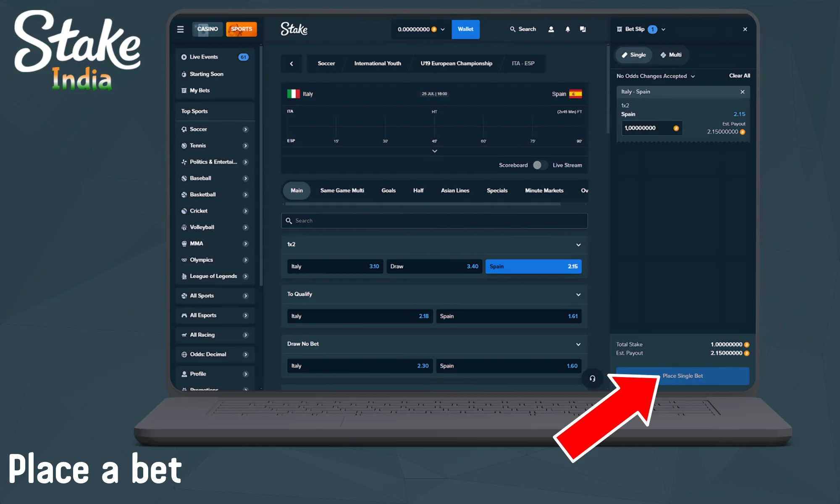Click the market Search input field
Image resolution: width=840 pixels, height=504 pixels.
point(434,221)
